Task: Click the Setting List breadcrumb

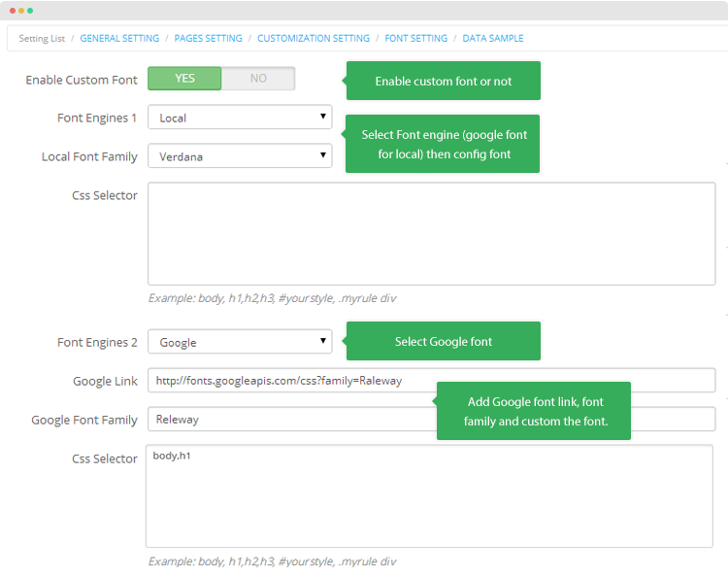Action: (x=42, y=38)
